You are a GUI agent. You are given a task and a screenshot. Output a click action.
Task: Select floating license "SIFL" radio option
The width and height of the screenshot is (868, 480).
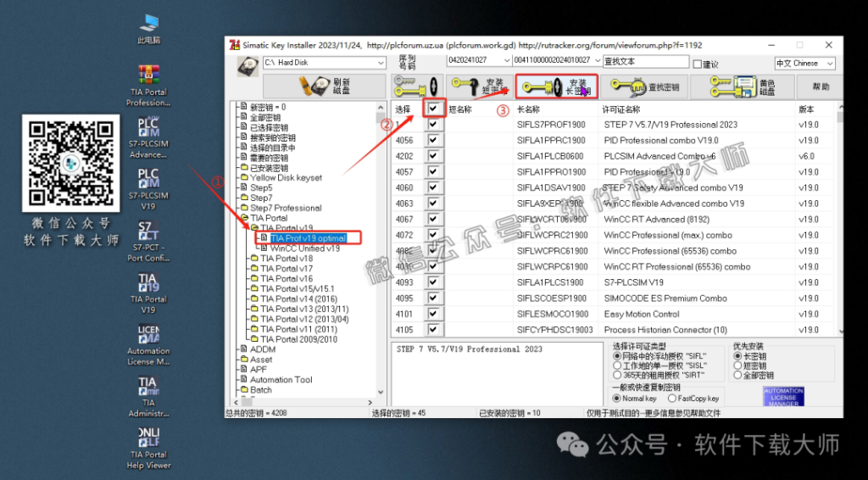[617, 356]
